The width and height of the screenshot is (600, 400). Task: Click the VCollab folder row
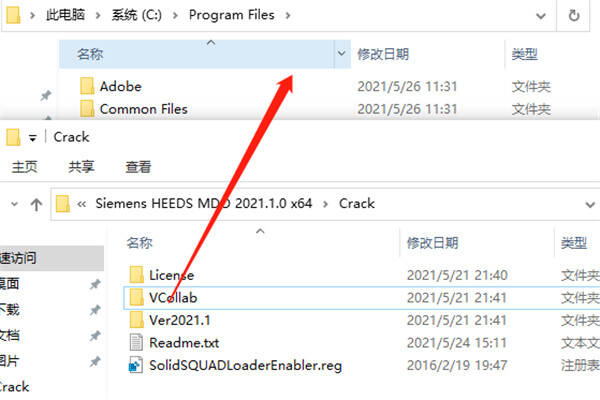coord(362,297)
